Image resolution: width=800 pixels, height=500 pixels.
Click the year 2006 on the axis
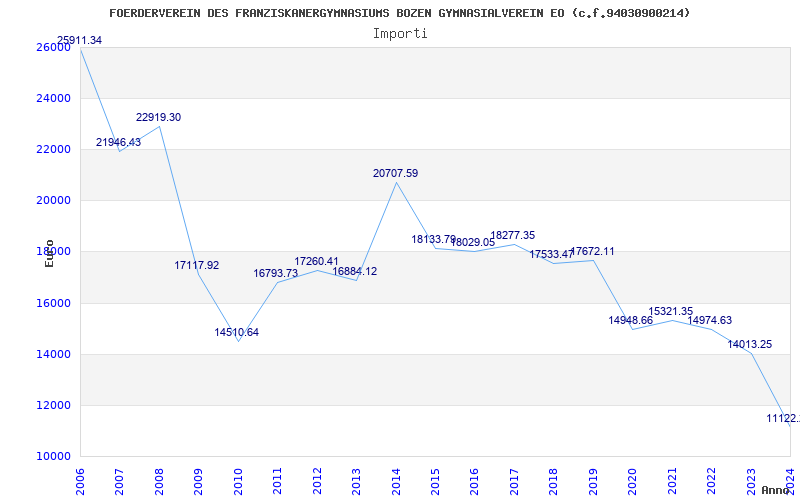[80, 482]
